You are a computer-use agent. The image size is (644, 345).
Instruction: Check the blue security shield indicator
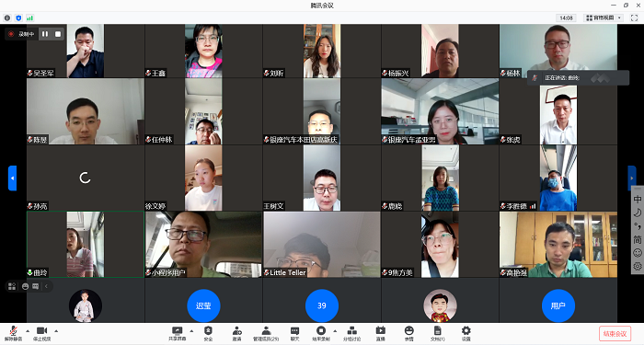[18, 18]
